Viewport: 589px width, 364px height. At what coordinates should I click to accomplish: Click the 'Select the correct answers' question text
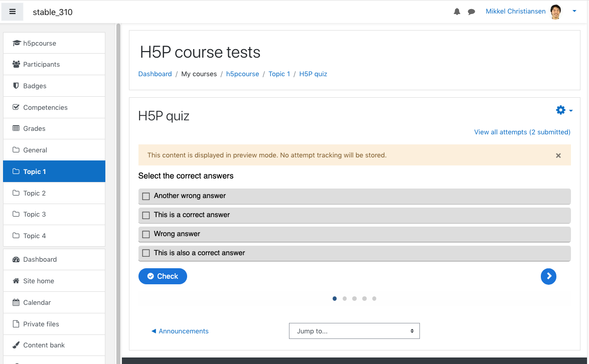(186, 175)
